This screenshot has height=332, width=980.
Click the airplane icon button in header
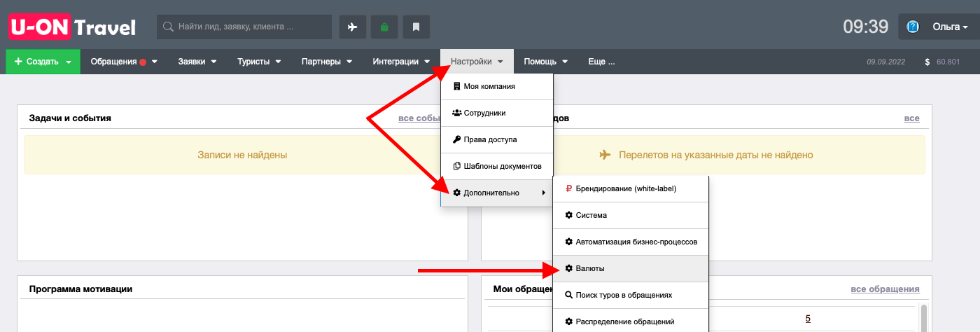click(352, 27)
